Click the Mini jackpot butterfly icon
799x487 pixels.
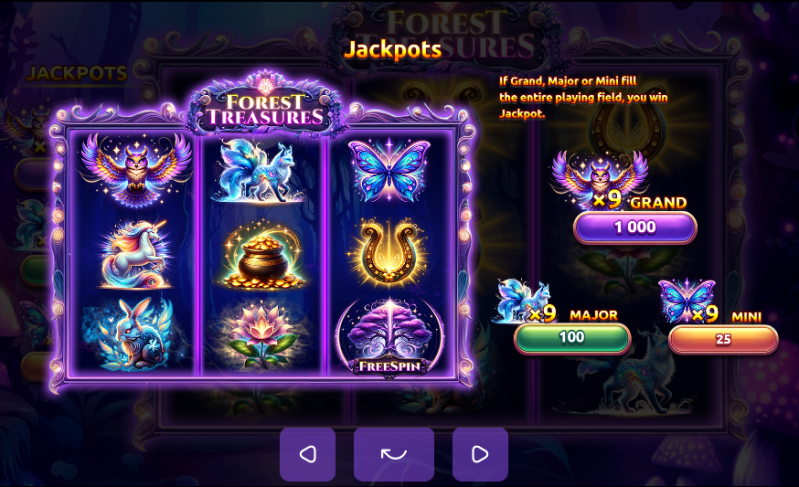point(686,301)
